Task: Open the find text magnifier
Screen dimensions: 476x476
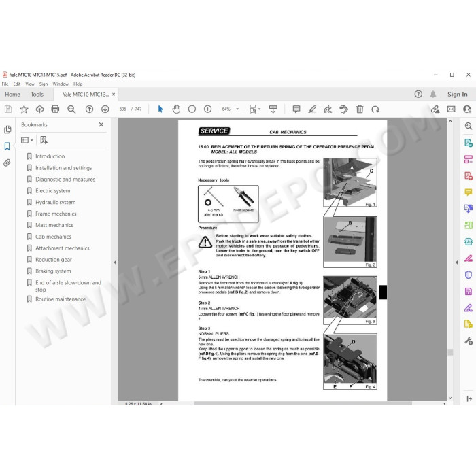Action: (x=71, y=109)
